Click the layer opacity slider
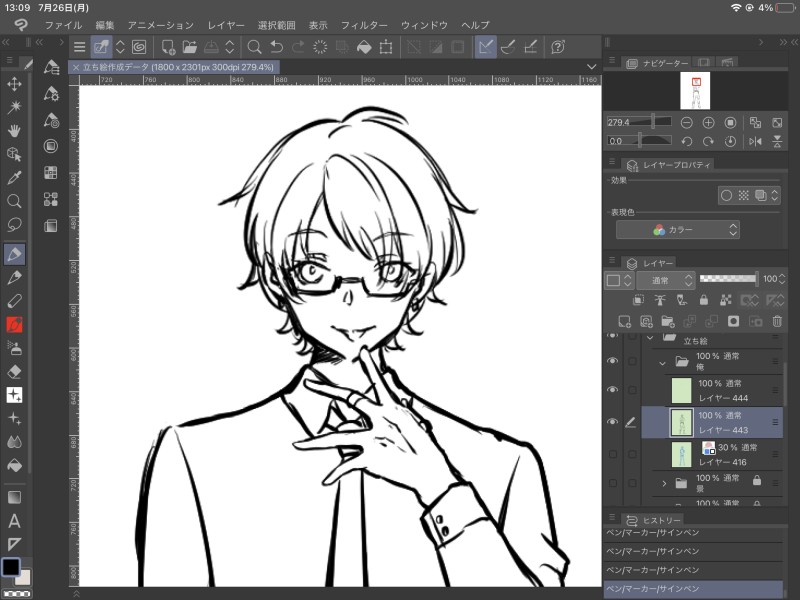 point(729,279)
